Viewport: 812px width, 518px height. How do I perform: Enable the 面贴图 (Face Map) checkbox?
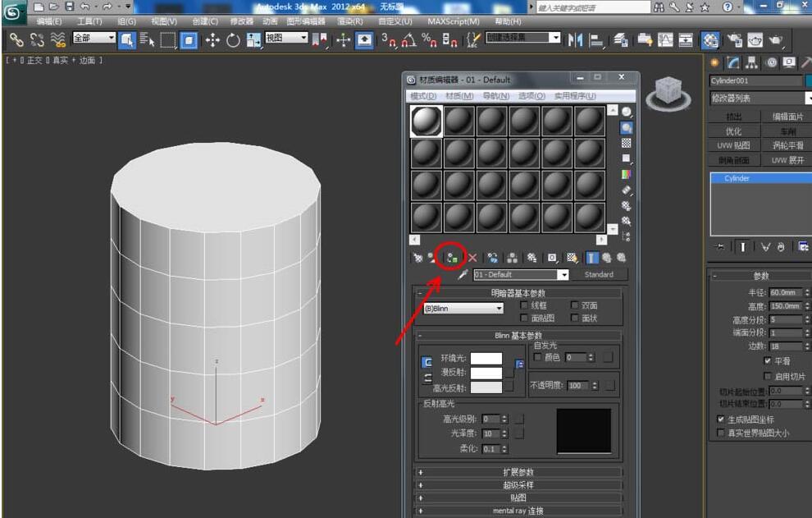(524, 318)
